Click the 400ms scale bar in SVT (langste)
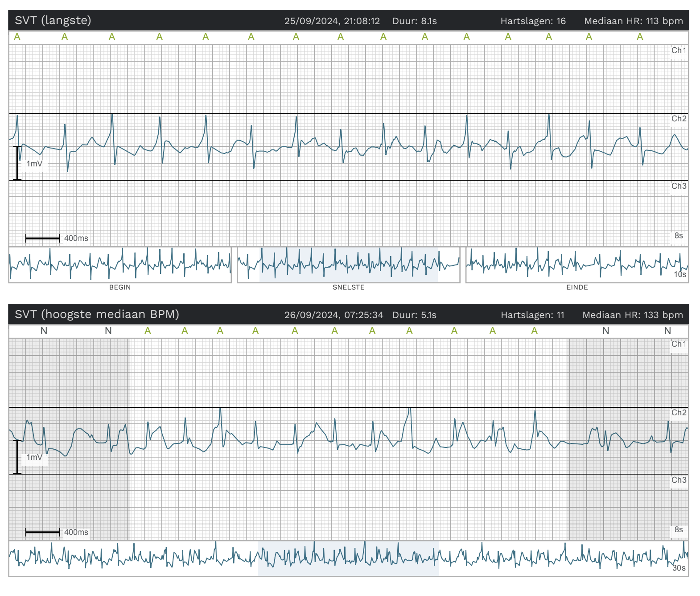The height and width of the screenshot is (596, 700). [43, 238]
